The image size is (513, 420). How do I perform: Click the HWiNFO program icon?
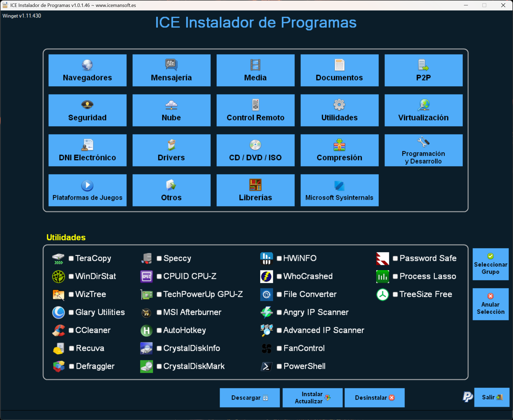point(267,258)
